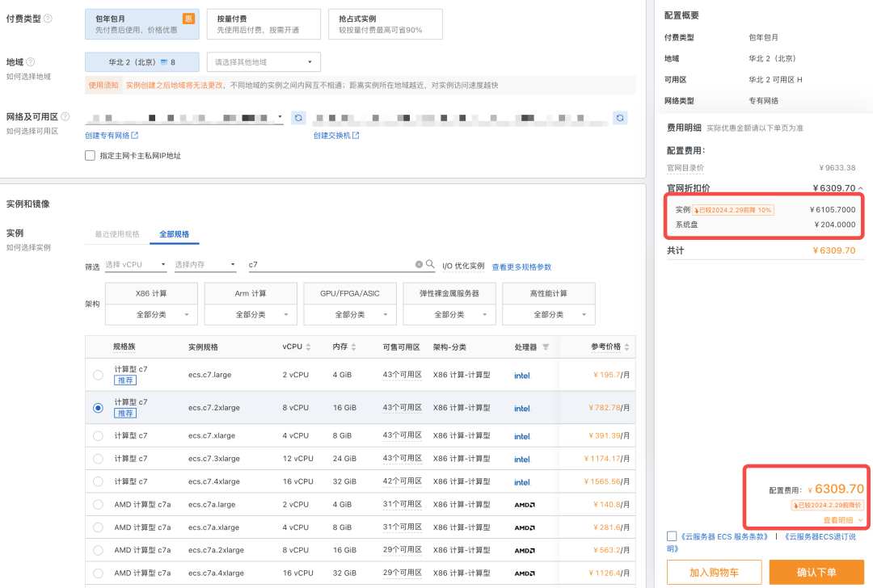The height and width of the screenshot is (588, 873).
Task: Filter the 处理器 column
Action: [546, 347]
